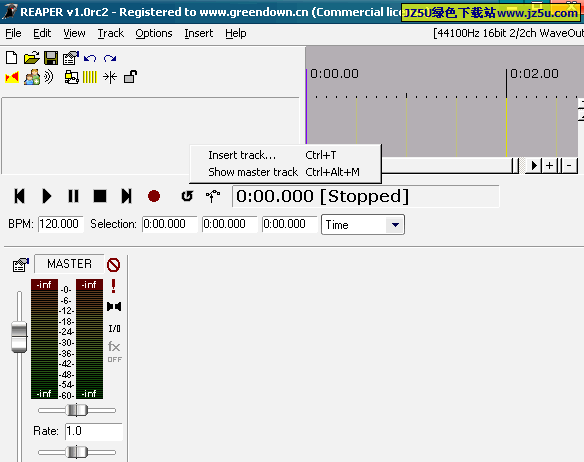The height and width of the screenshot is (462, 584).
Task: Open the Insert menu
Action: point(199,34)
